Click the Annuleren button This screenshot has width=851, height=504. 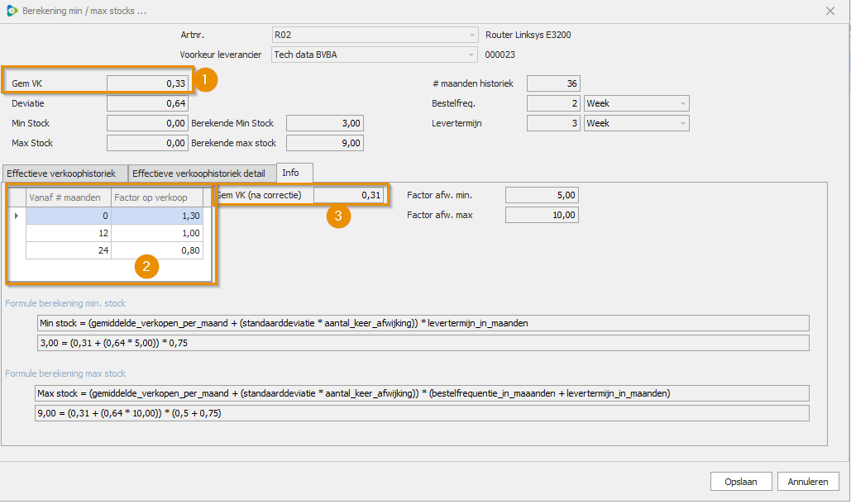pyautogui.click(x=809, y=482)
